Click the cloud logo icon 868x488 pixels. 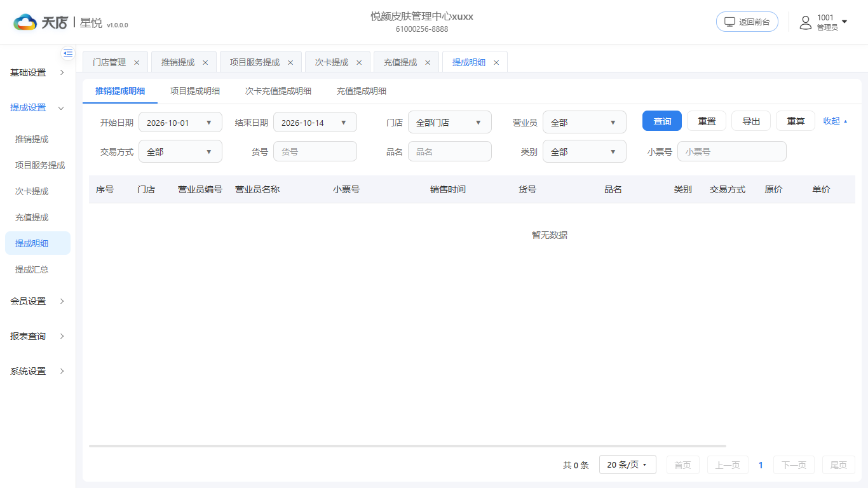25,22
